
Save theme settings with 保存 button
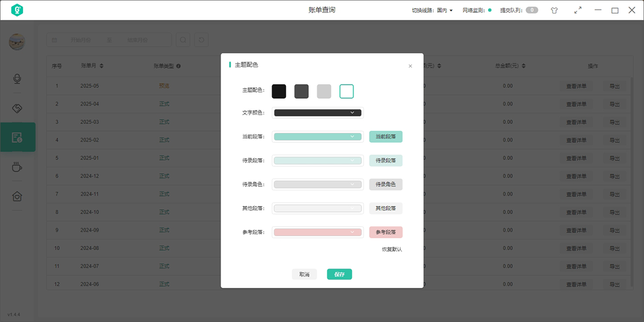click(339, 274)
